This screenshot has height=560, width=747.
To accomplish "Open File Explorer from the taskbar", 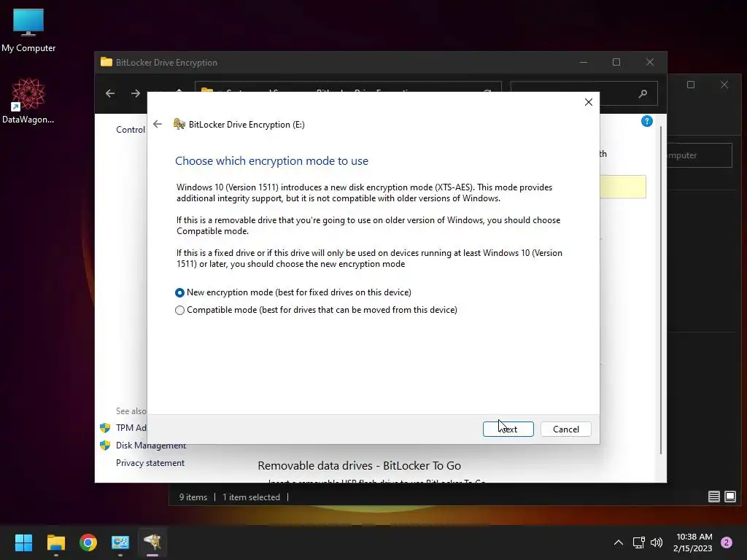I will pos(55,542).
